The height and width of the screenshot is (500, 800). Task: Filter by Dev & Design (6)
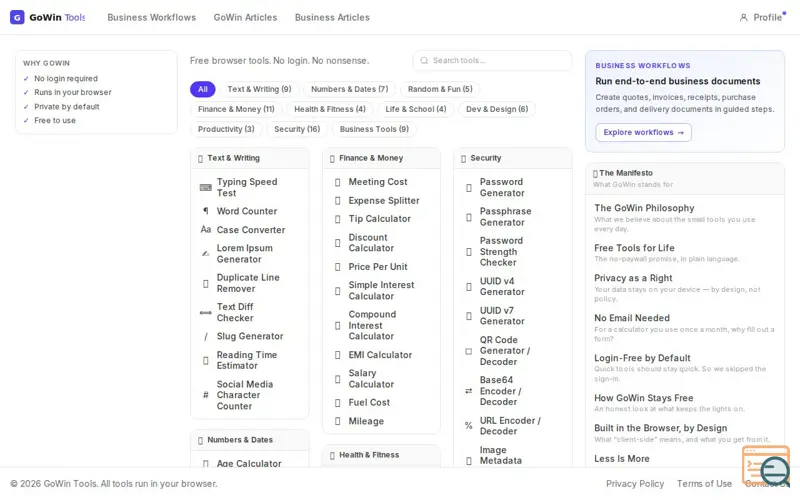pyautogui.click(x=497, y=109)
